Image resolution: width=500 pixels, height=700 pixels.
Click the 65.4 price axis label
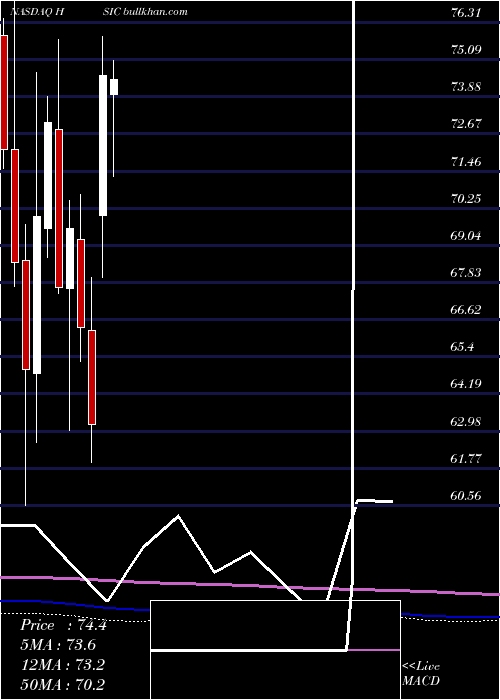(x=462, y=346)
